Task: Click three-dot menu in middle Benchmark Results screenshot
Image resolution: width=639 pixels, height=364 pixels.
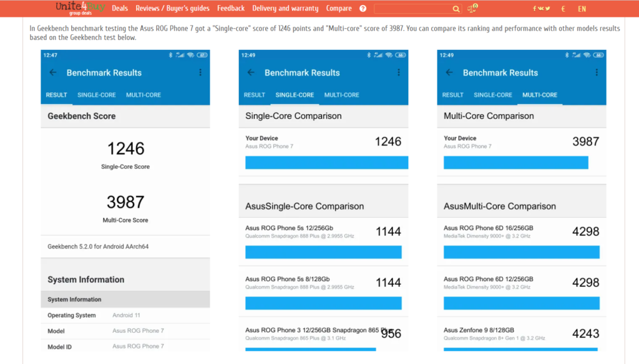Action: pos(398,72)
